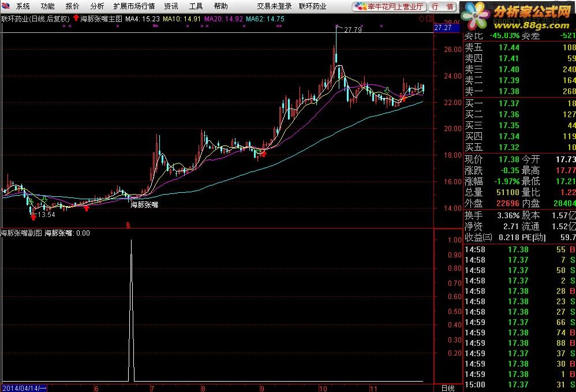Click the red diamond icon above the chart

(421, 18)
